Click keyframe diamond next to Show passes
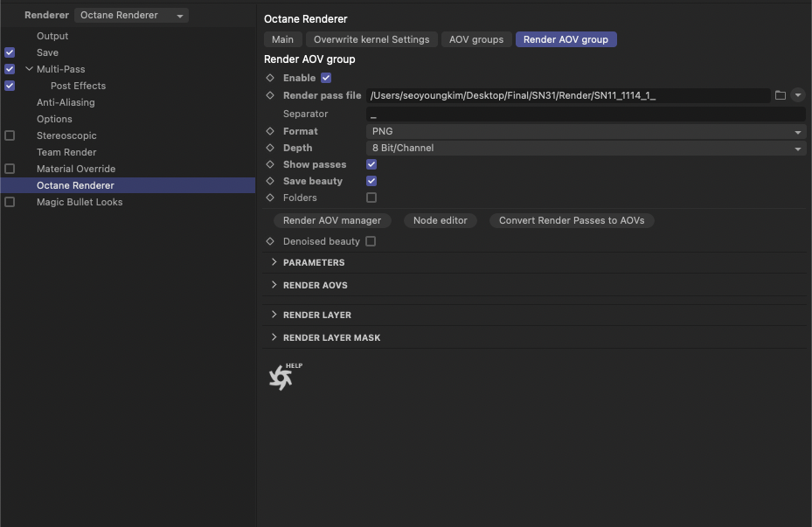Image resolution: width=812 pixels, height=527 pixels. pos(270,164)
